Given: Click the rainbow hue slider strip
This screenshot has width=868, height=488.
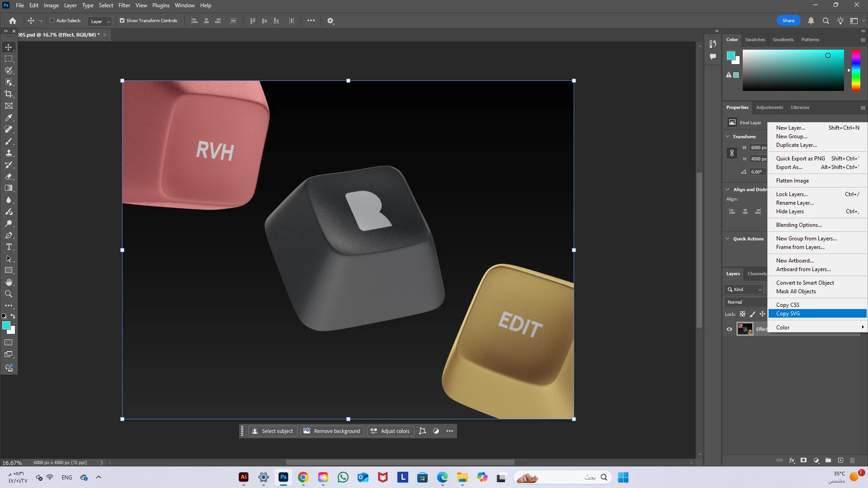Looking at the screenshot, I should click(x=856, y=70).
